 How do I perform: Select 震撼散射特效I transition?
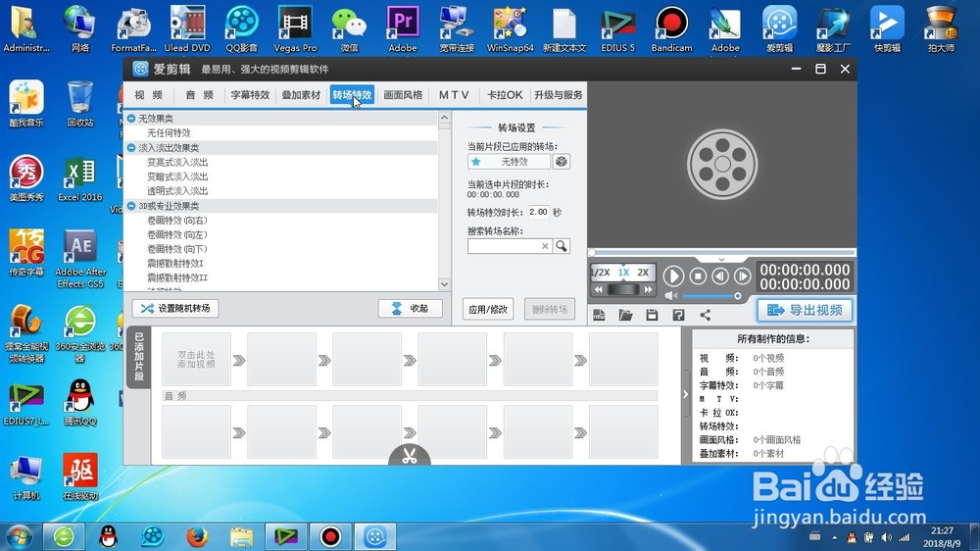tap(175, 264)
